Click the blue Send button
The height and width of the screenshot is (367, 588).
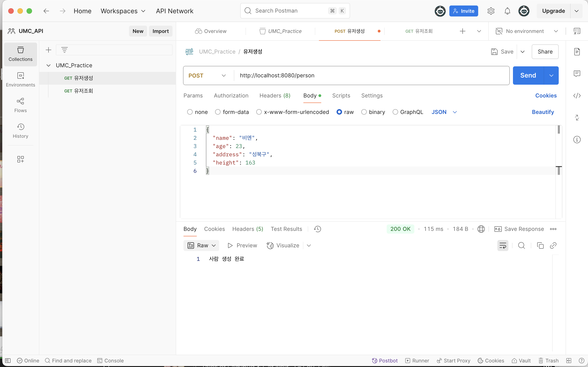click(528, 76)
